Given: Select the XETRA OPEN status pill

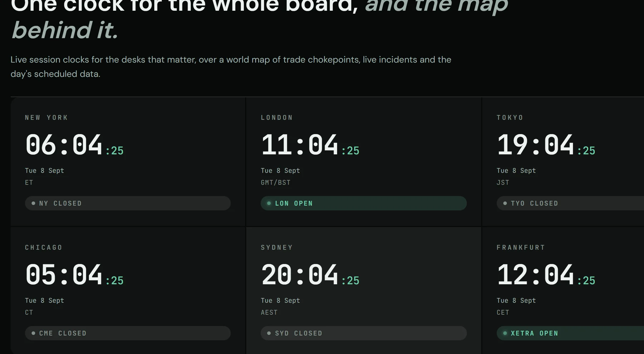Looking at the screenshot, I should (570, 333).
